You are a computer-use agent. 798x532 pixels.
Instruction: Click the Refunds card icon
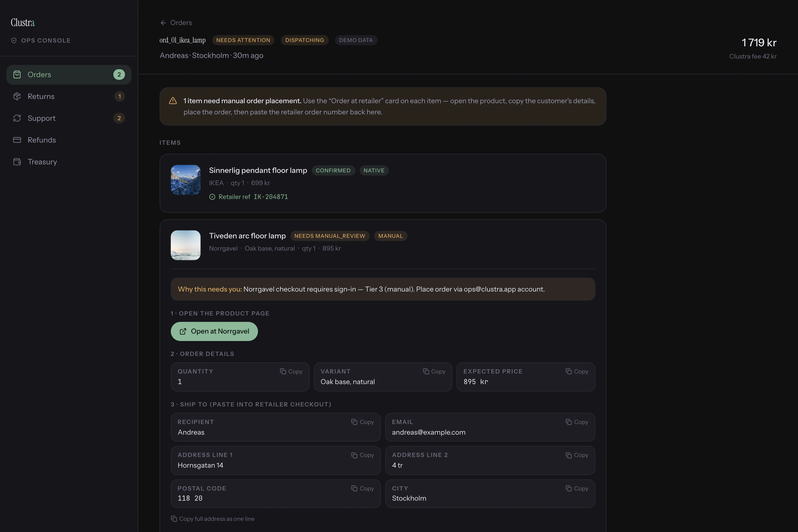tap(17, 140)
